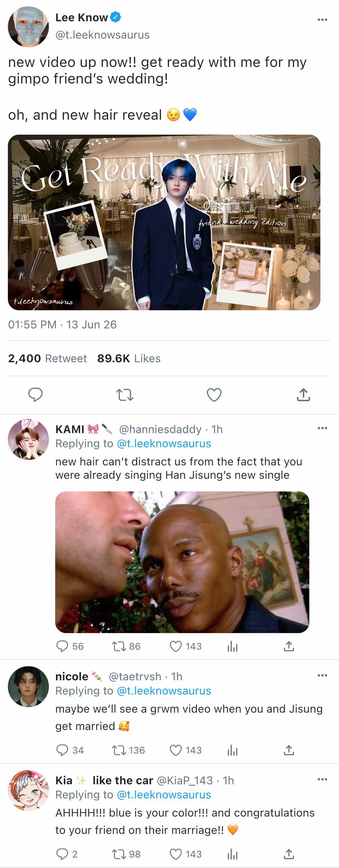Share Kia's reply using share icon
The image size is (339, 868).
(x=289, y=854)
